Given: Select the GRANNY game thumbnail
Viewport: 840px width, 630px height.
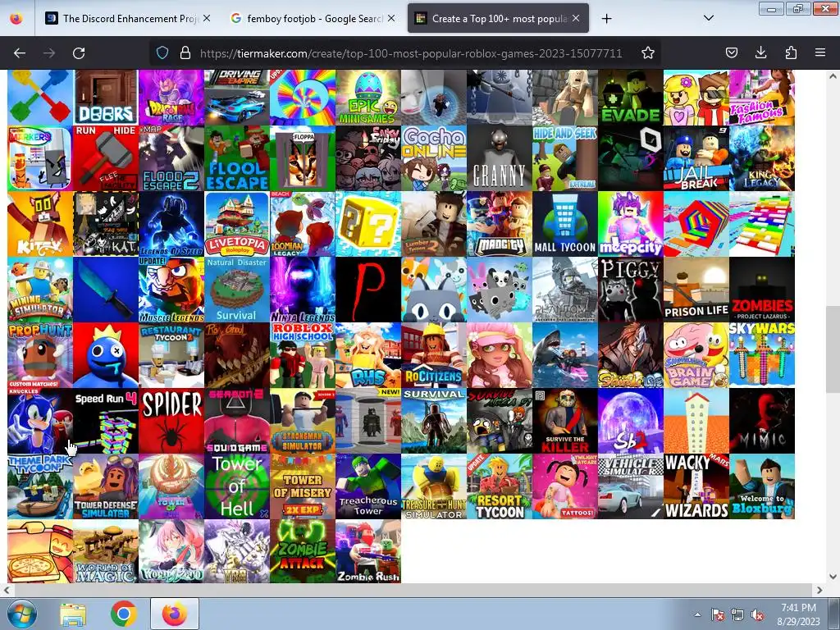Looking at the screenshot, I should (x=500, y=158).
